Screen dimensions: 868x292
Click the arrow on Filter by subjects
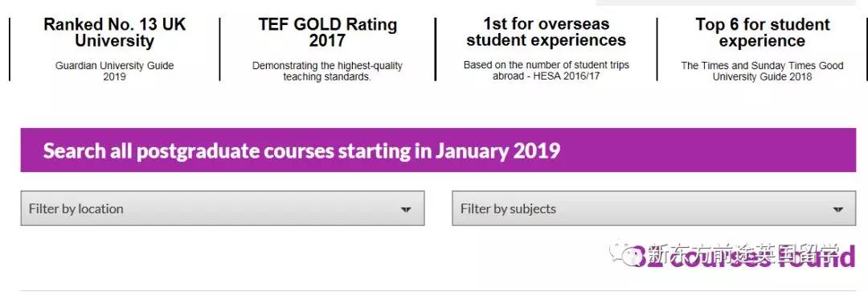click(837, 209)
